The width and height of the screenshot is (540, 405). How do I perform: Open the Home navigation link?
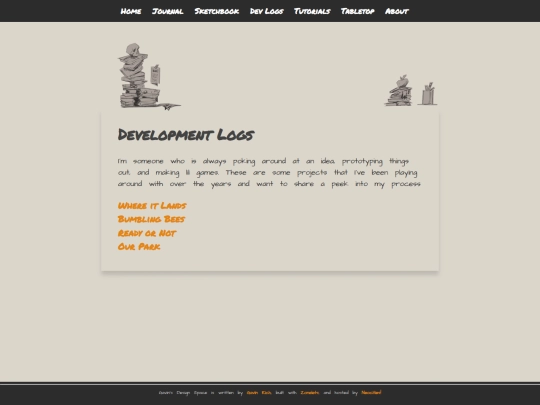(131, 11)
